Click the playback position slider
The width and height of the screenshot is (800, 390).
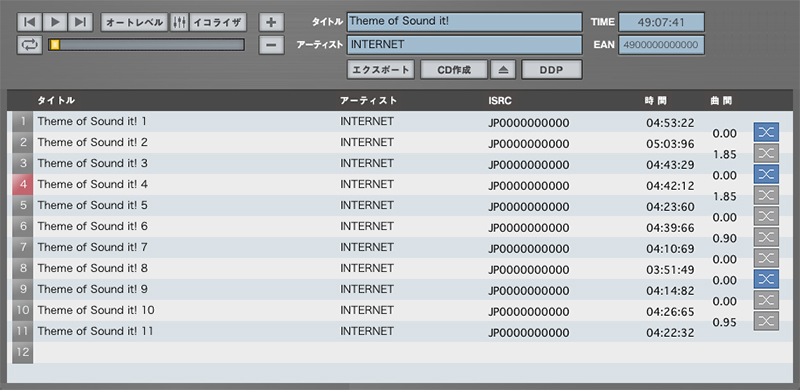[x=146, y=45]
